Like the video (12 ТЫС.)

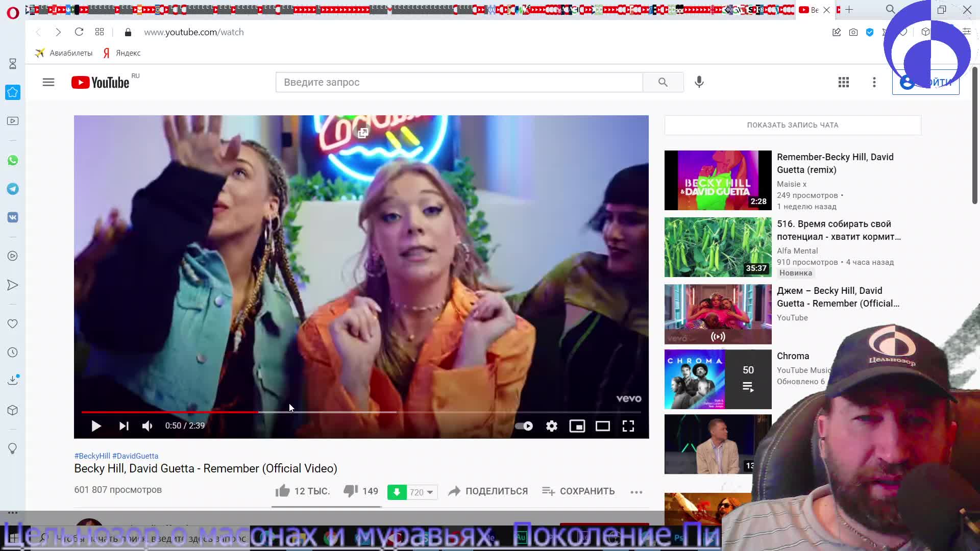(303, 491)
